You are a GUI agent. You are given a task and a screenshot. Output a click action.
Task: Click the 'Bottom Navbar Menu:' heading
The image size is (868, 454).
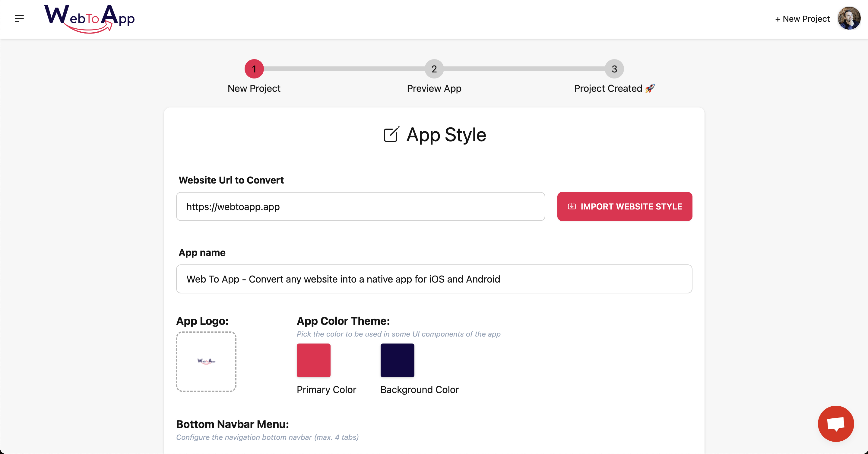coord(233,424)
